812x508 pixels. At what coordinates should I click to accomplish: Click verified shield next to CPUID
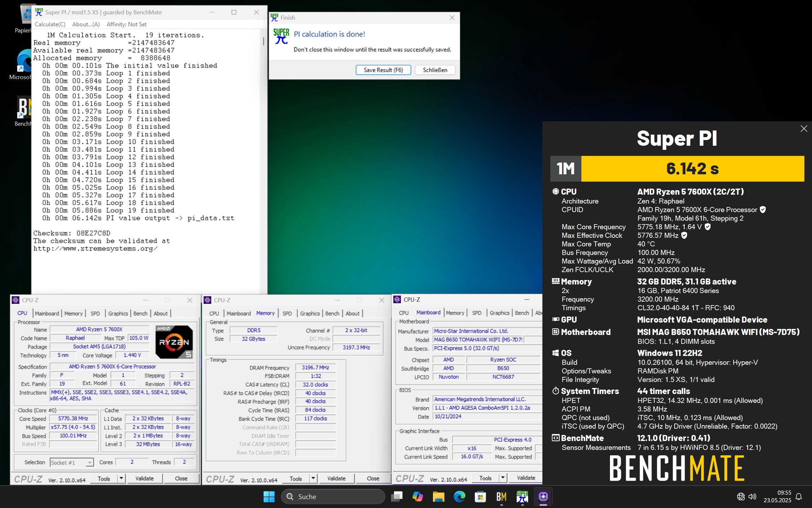coord(763,210)
